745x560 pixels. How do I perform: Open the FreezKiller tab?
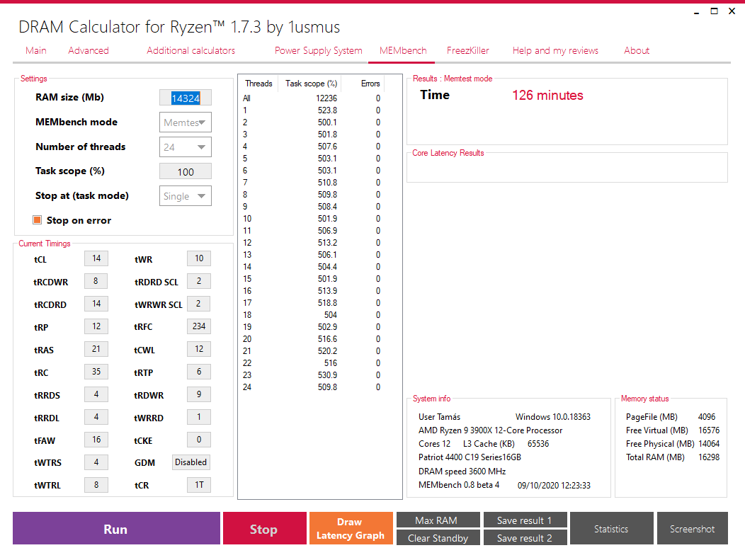[468, 51]
